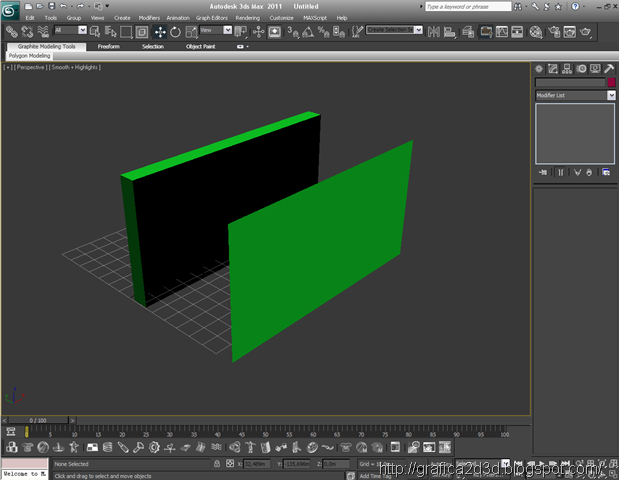Select the Select and Move tool

tap(160, 31)
